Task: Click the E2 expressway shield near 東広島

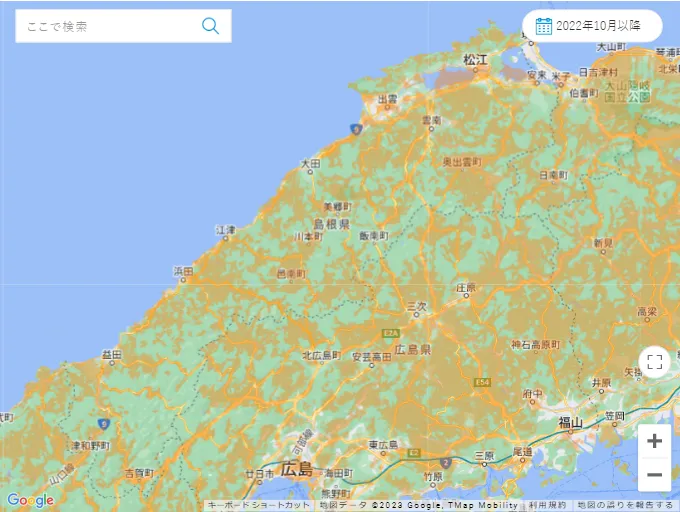Action: (x=414, y=453)
